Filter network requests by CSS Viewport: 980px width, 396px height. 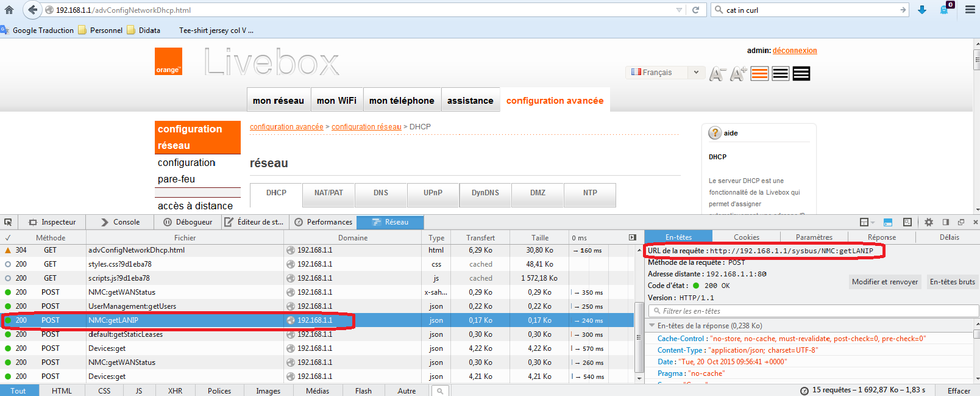coord(104,391)
